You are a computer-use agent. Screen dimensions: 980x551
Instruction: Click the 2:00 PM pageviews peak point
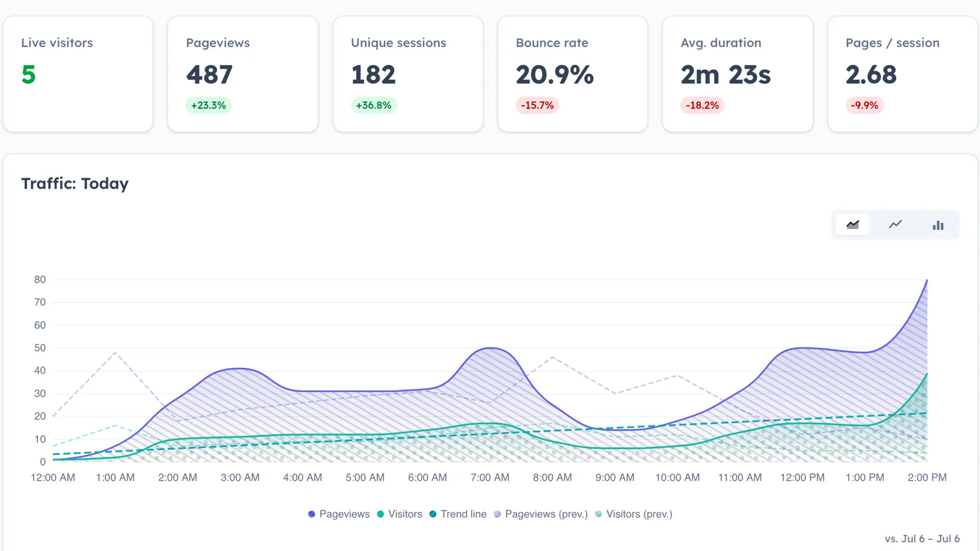tap(927, 280)
